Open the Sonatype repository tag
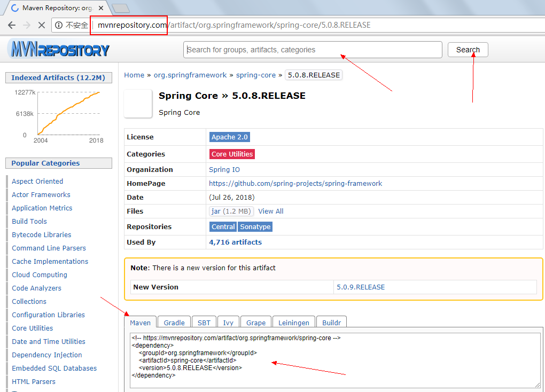The width and height of the screenshot is (545, 392). click(x=255, y=226)
